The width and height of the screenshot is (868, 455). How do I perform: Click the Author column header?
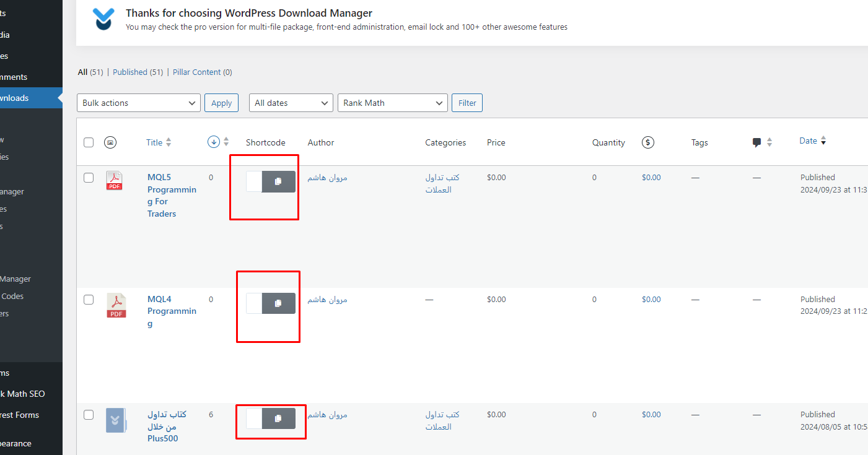click(321, 142)
